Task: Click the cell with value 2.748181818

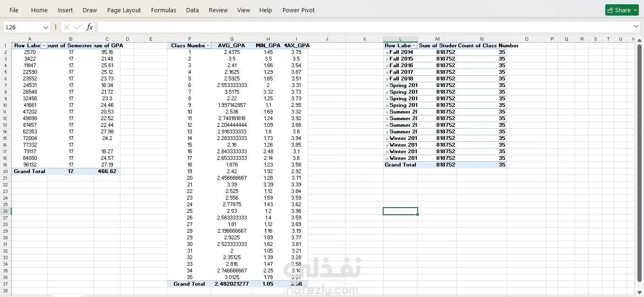Action: [x=232, y=119]
